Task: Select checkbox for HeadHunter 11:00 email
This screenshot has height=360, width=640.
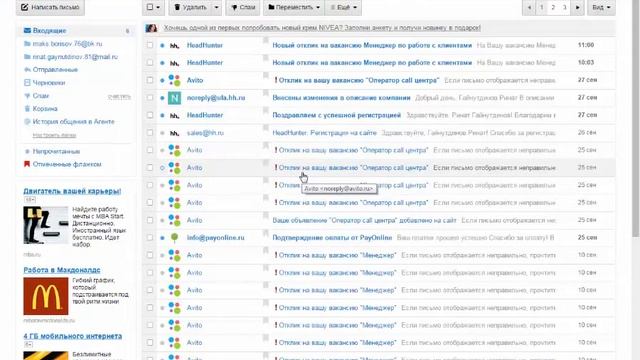Action: 150,45
